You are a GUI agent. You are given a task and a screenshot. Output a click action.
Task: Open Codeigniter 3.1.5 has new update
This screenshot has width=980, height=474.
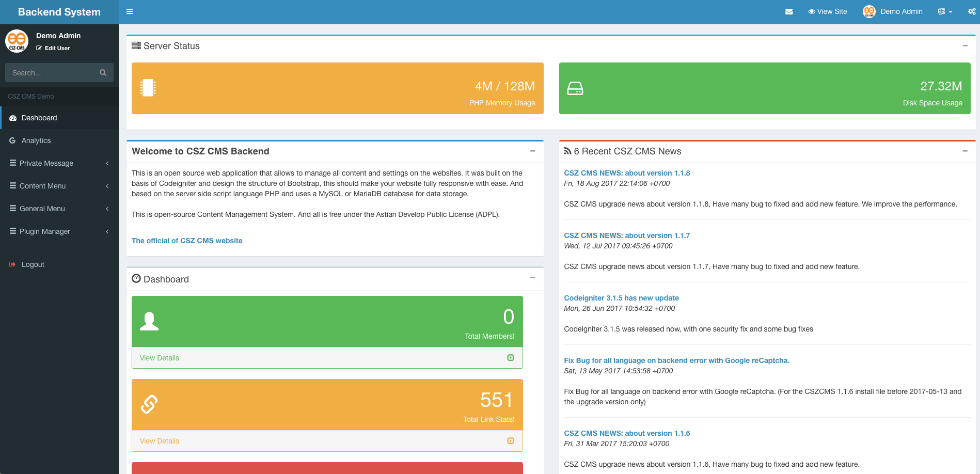621,298
